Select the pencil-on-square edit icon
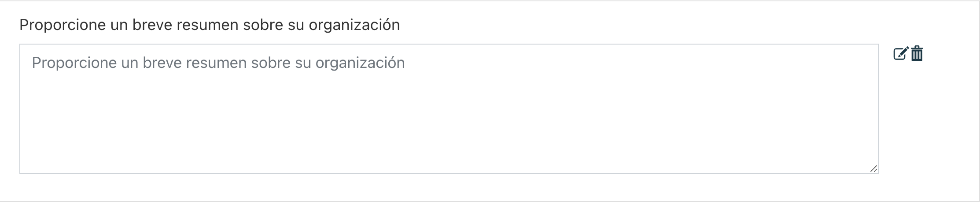 click(x=901, y=53)
